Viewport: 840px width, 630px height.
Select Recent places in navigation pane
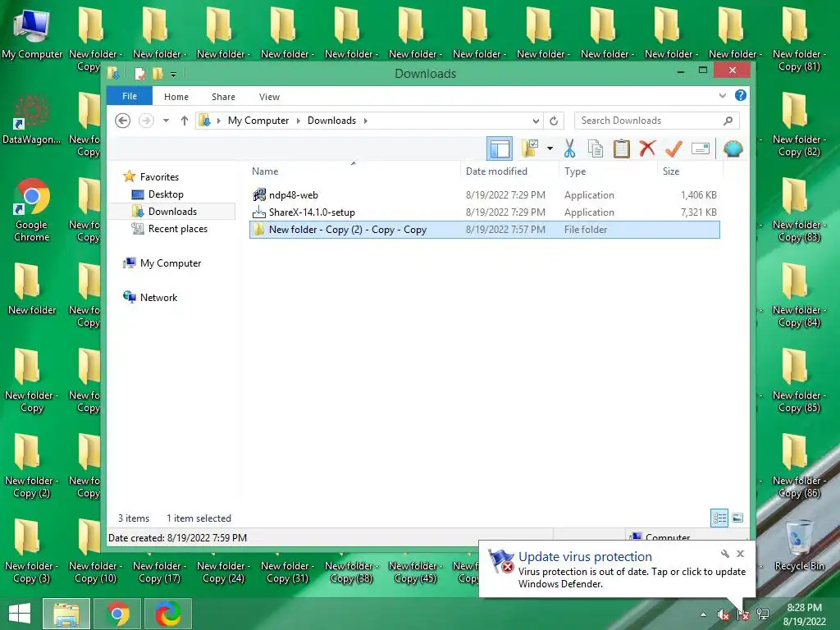pos(177,229)
